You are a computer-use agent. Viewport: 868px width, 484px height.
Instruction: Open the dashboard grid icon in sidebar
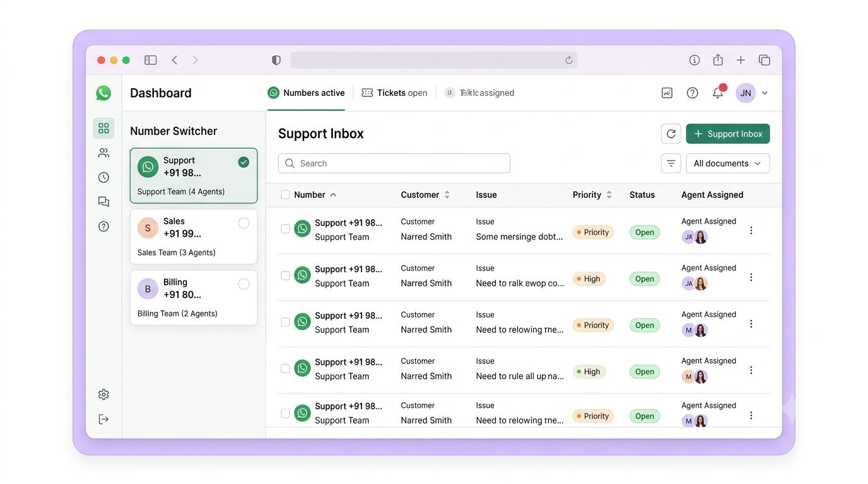click(x=103, y=129)
